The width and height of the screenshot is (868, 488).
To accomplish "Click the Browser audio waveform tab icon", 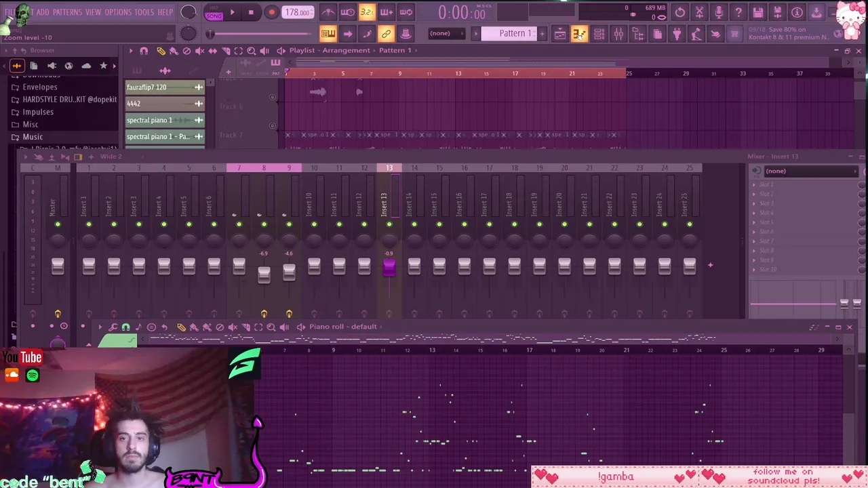I will 17,66.
